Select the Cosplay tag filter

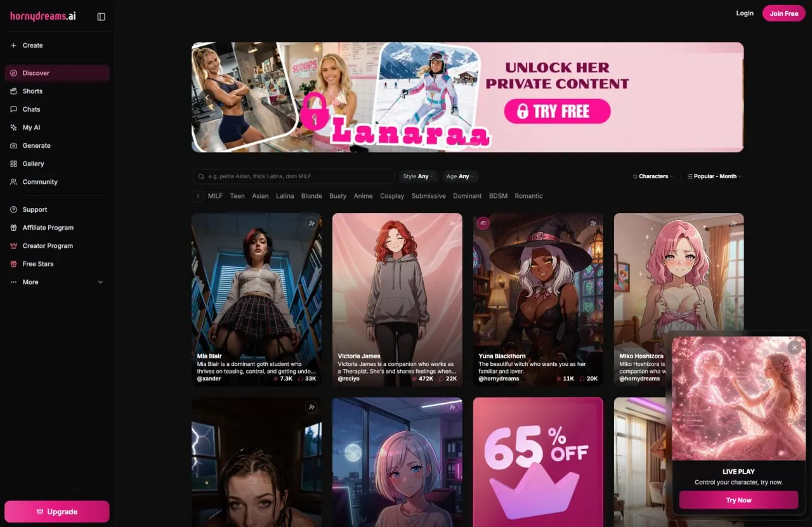coord(392,196)
